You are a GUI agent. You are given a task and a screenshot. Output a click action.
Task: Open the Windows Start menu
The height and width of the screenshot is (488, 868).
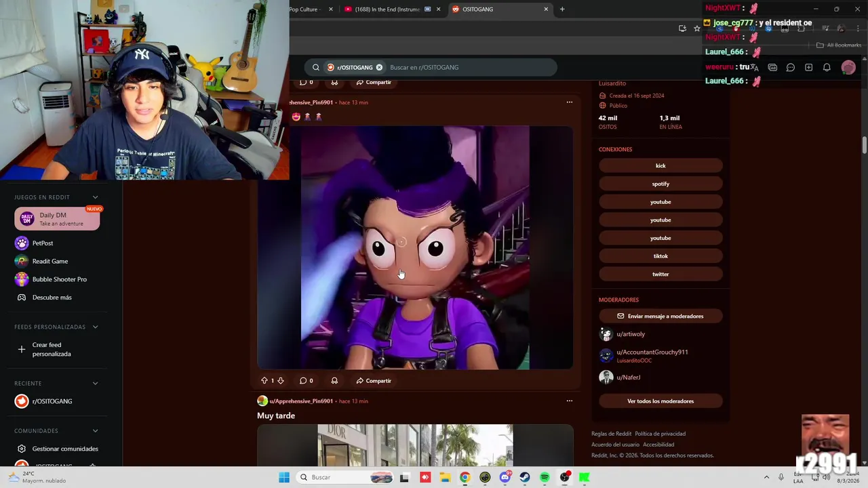coord(284,477)
